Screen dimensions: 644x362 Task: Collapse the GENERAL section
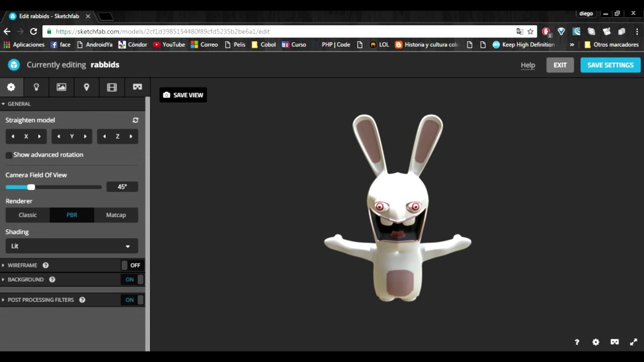pos(19,104)
